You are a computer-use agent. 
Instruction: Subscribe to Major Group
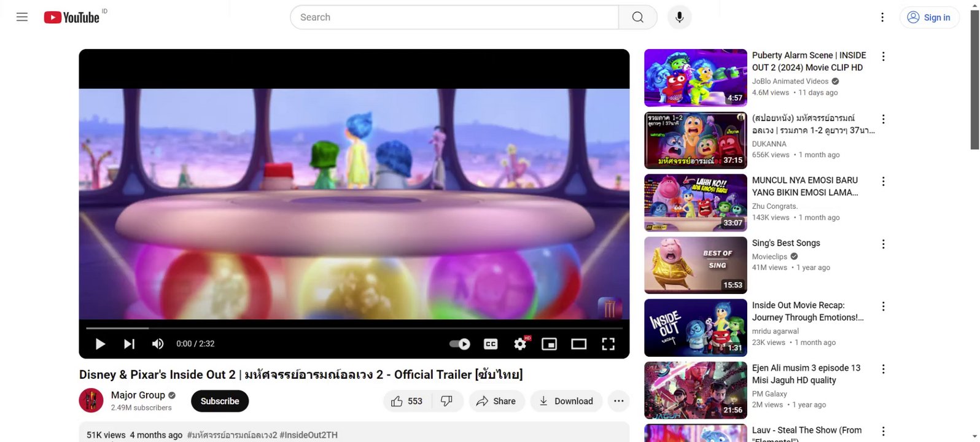[x=220, y=401]
